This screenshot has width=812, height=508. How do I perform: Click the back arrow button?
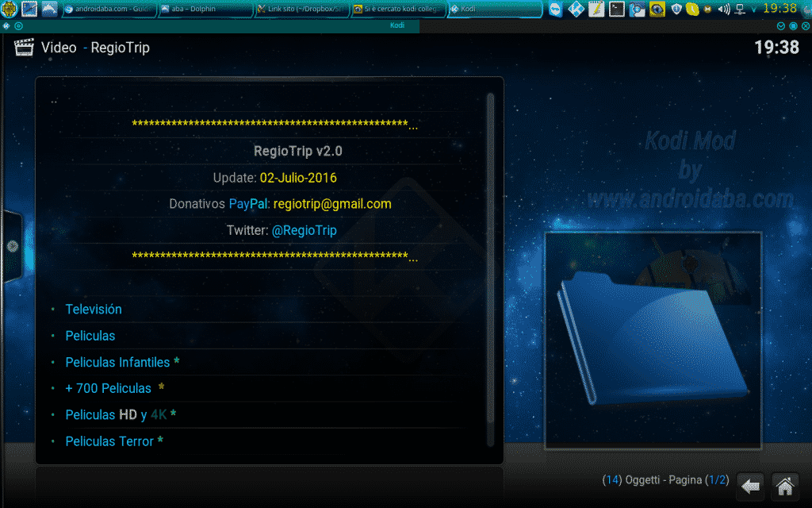click(x=750, y=487)
